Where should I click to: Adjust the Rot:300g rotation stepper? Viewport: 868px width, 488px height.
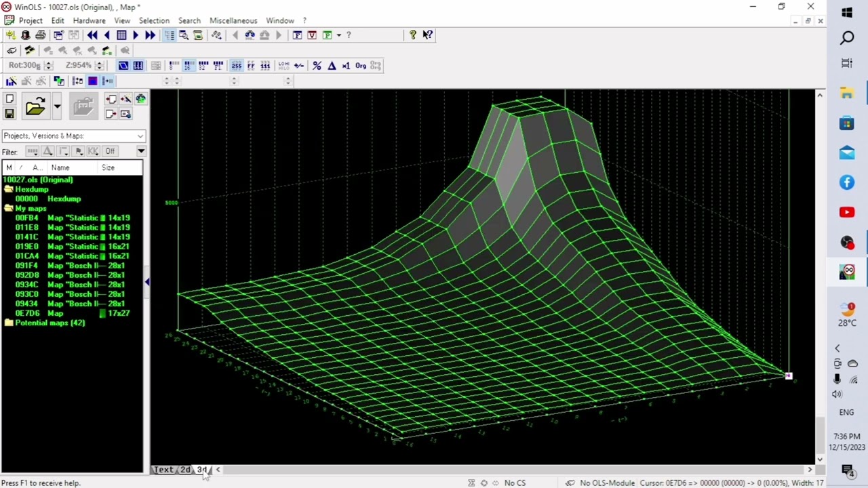click(x=48, y=66)
